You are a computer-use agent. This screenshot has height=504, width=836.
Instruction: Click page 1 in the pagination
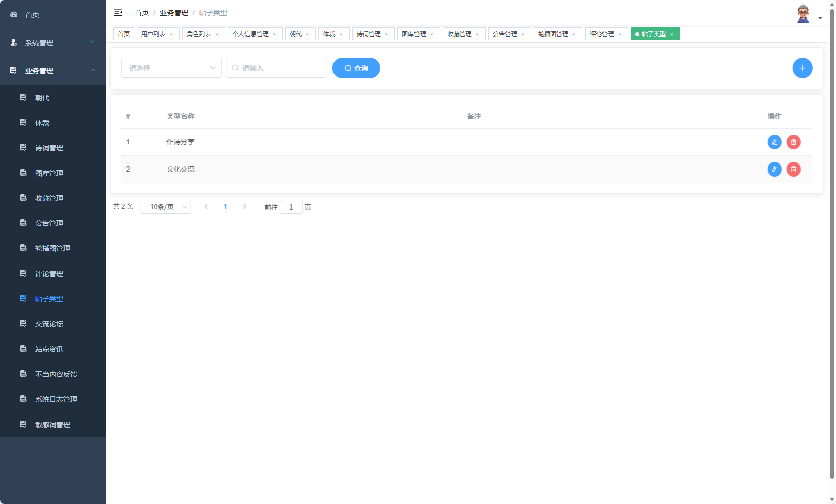225,206
